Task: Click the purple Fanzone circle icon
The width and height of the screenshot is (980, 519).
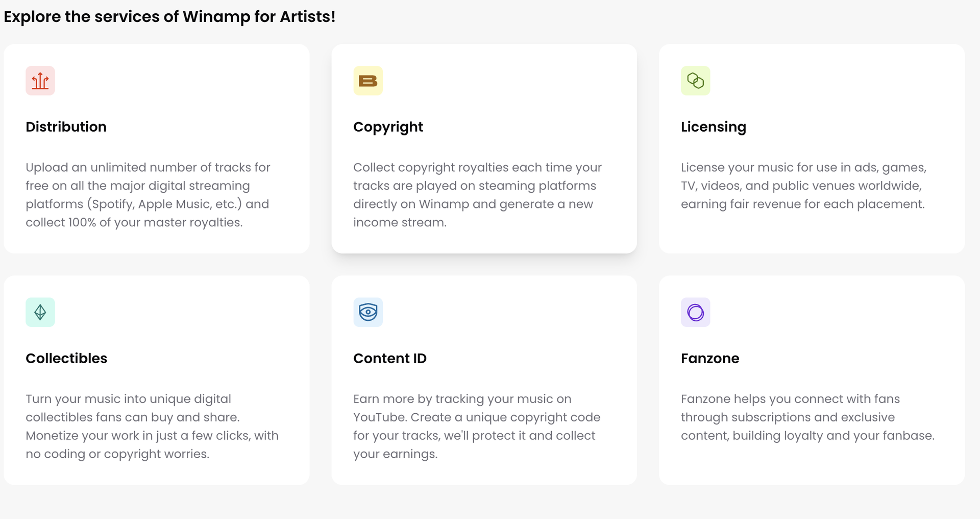Action: (696, 312)
